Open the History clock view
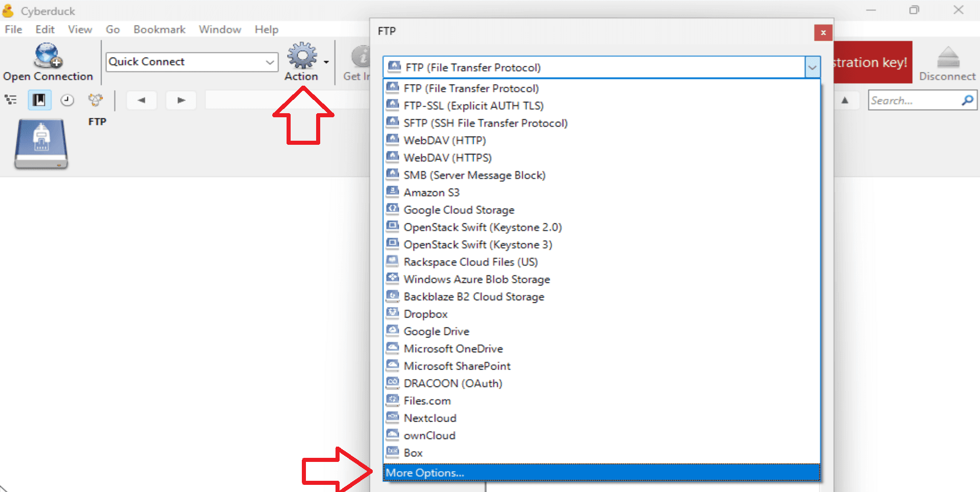Image resolution: width=980 pixels, height=492 pixels. (x=67, y=100)
